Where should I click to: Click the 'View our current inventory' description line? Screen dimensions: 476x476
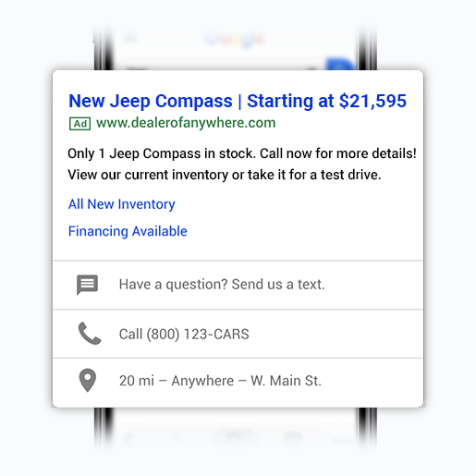click(225, 175)
